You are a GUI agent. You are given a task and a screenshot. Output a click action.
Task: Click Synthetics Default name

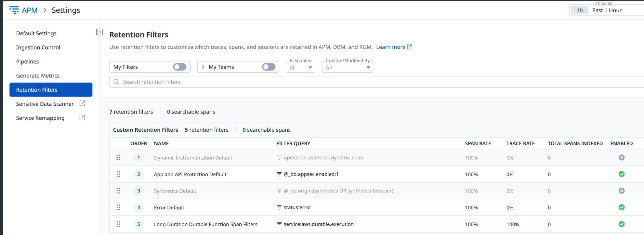click(x=175, y=191)
